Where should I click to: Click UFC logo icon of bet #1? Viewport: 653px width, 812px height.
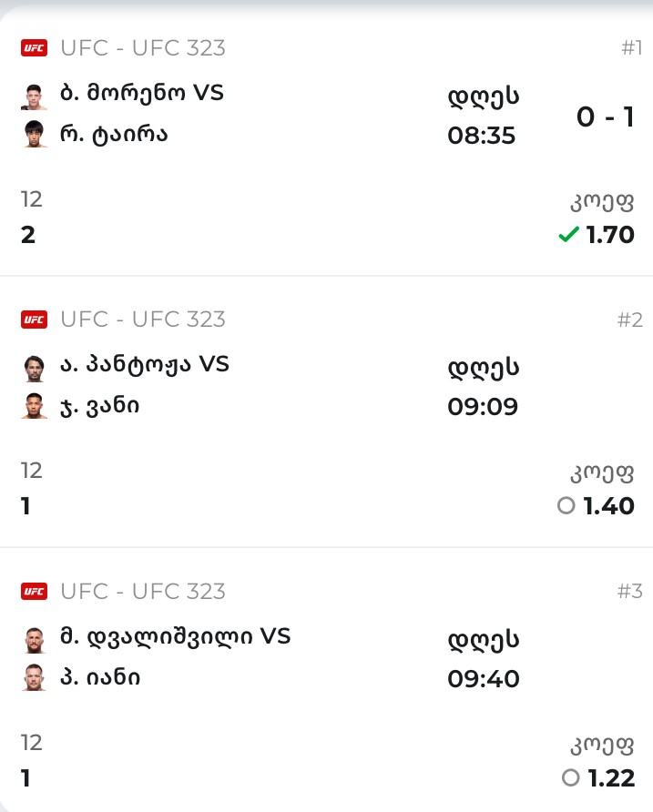pyautogui.click(x=34, y=48)
